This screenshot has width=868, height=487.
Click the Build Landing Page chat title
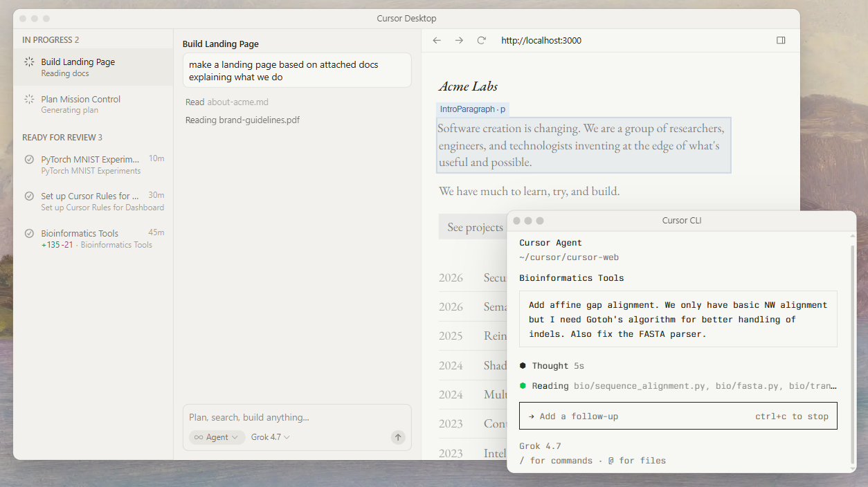click(x=221, y=44)
